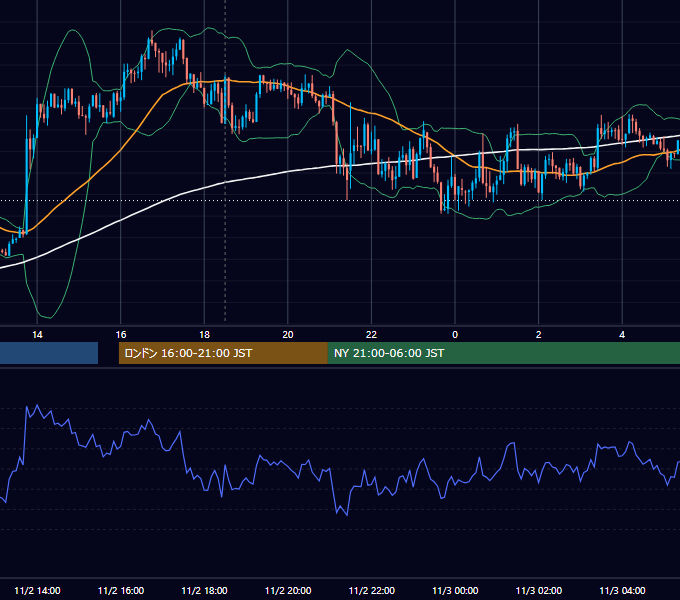Screen dimensions: 680x600
Task: Click the 18 hour axis label
Action: [204, 335]
